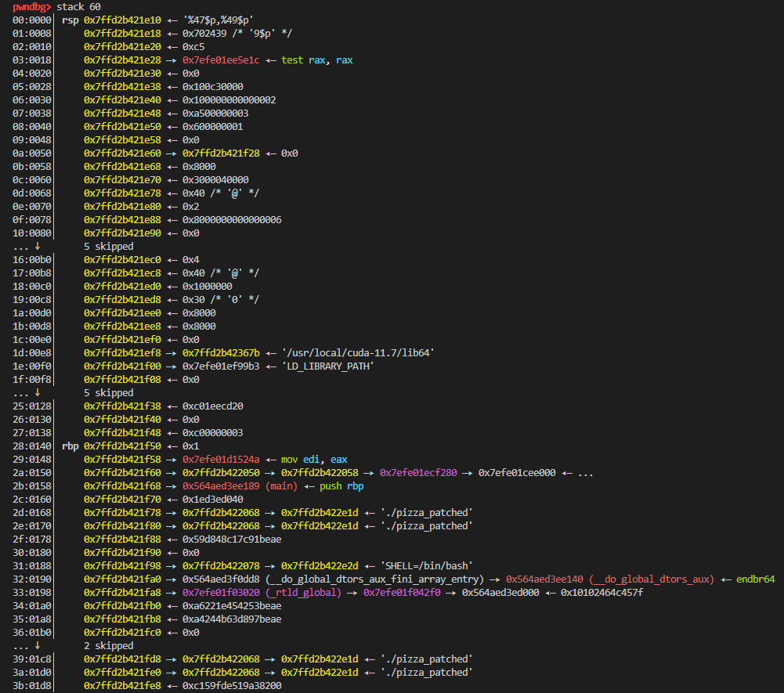Click the '%47$p,%49$p' format string
The height and width of the screenshot is (693, 784).
(229, 20)
